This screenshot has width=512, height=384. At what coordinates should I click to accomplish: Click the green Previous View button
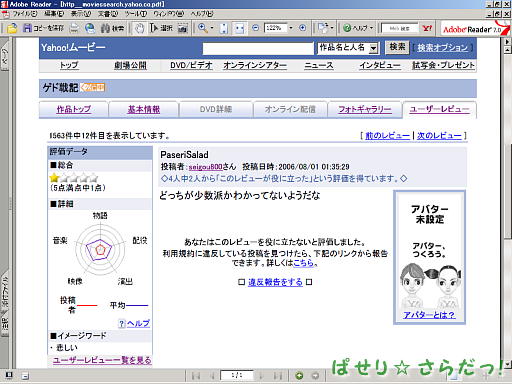tap(299, 376)
